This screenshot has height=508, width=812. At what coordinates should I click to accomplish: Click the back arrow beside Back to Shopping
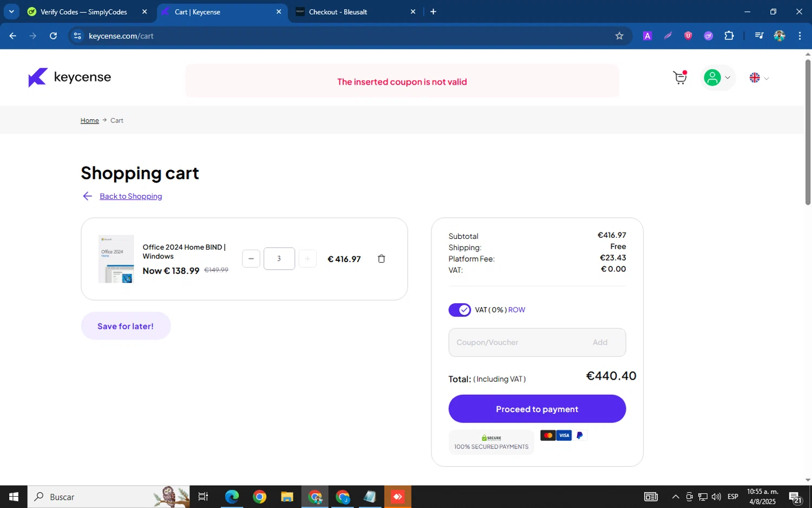[x=87, y=196]
